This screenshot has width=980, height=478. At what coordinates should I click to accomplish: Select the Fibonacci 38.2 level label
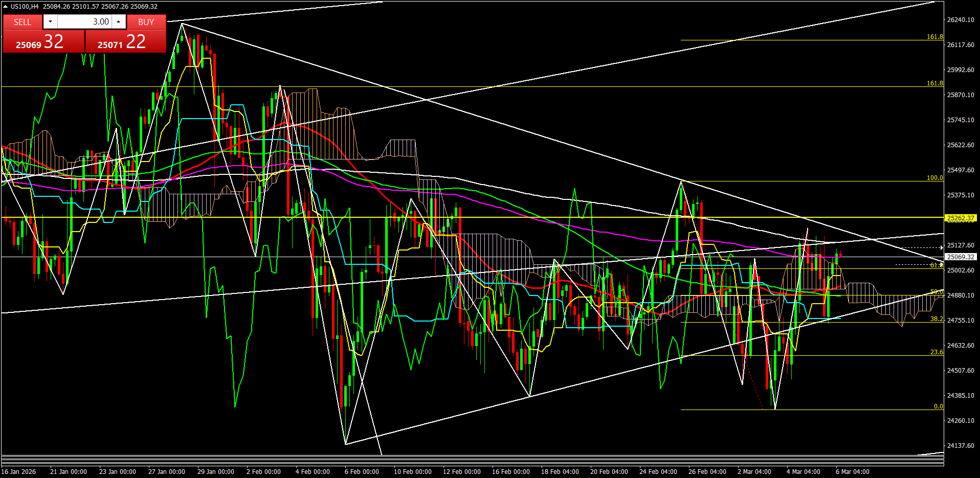click(936, 318)
